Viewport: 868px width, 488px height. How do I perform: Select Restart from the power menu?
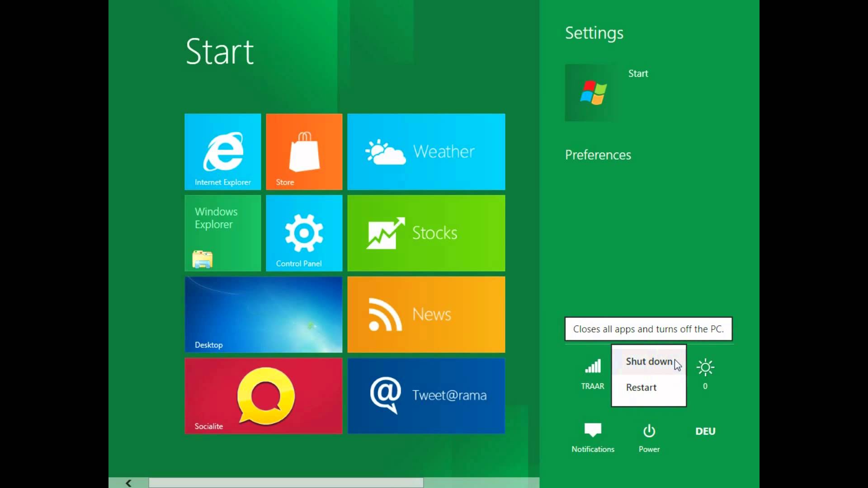[641, 388]
